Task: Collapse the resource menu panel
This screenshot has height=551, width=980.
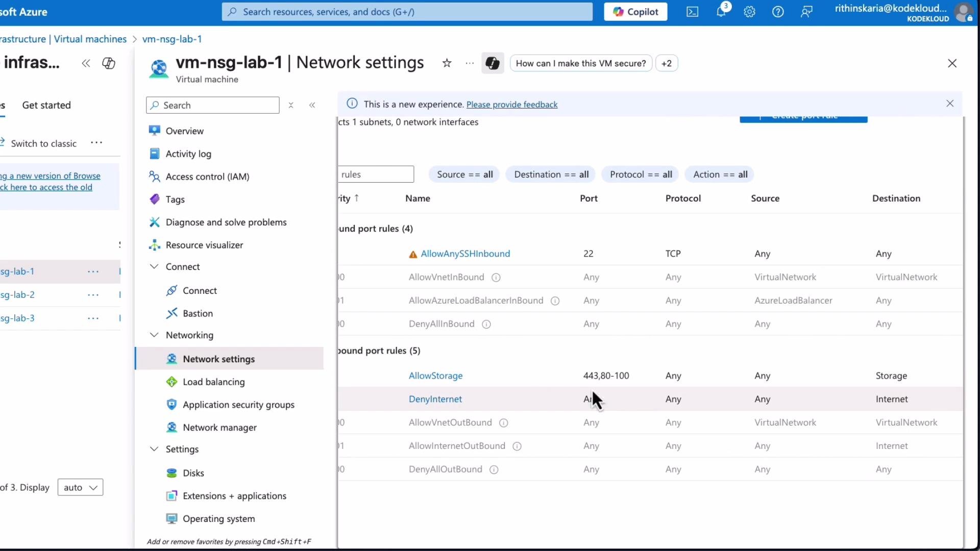Action: point(312,105)
